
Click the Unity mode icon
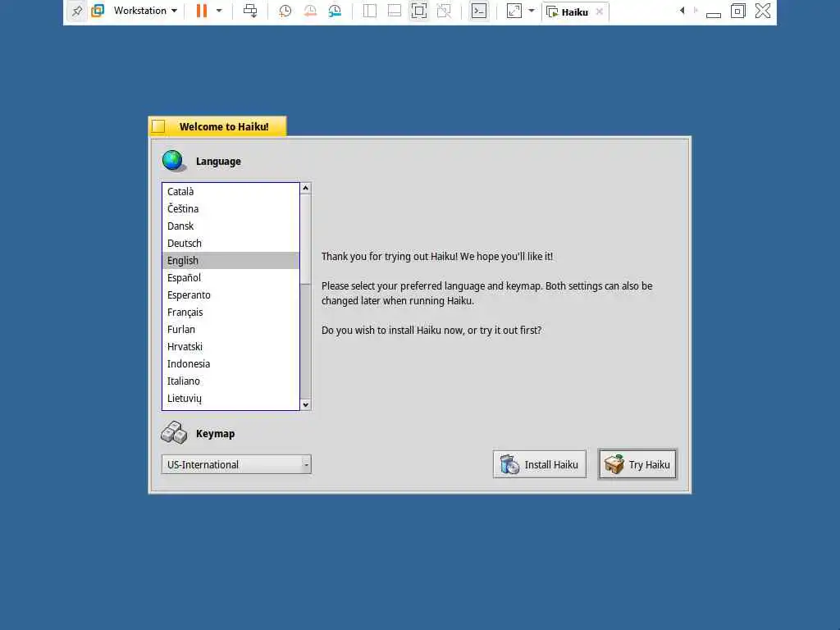(x=444, y=11)
